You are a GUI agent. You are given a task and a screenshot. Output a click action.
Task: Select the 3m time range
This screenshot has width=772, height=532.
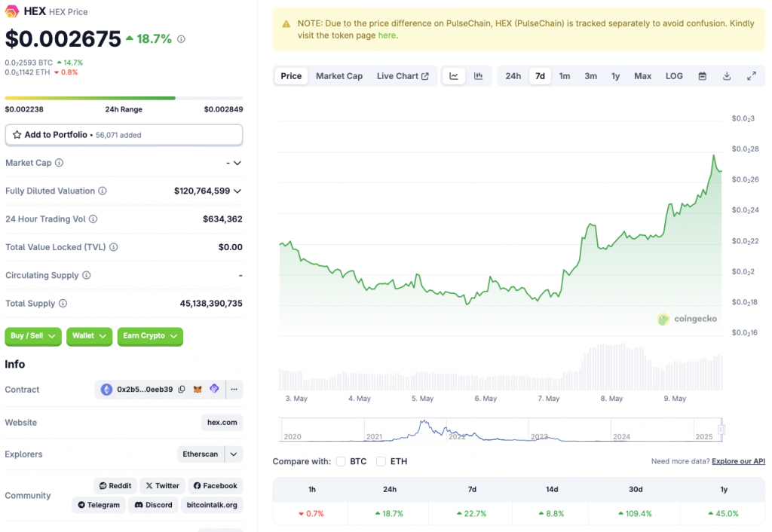(x=591, y=76)
